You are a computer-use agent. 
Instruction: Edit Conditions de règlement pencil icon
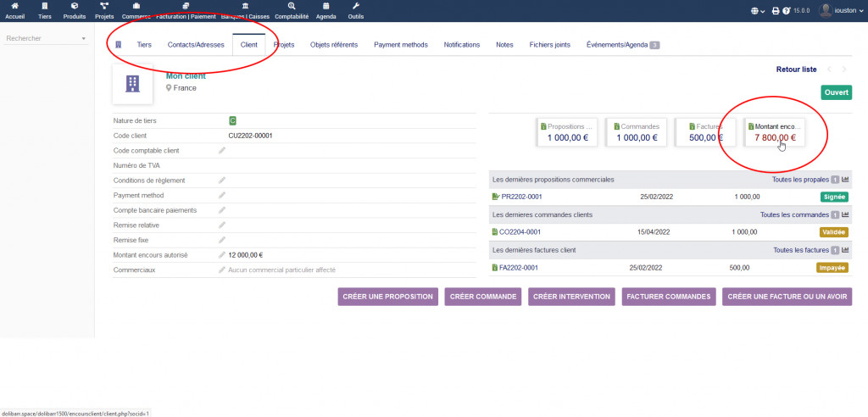point(222,181)
